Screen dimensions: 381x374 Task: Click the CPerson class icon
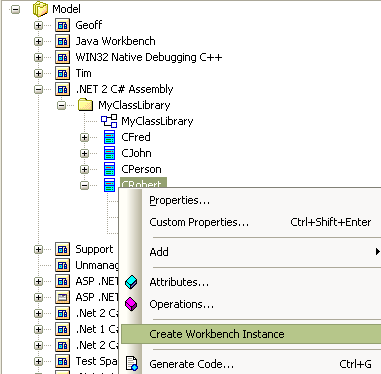[x=109, y=169]
